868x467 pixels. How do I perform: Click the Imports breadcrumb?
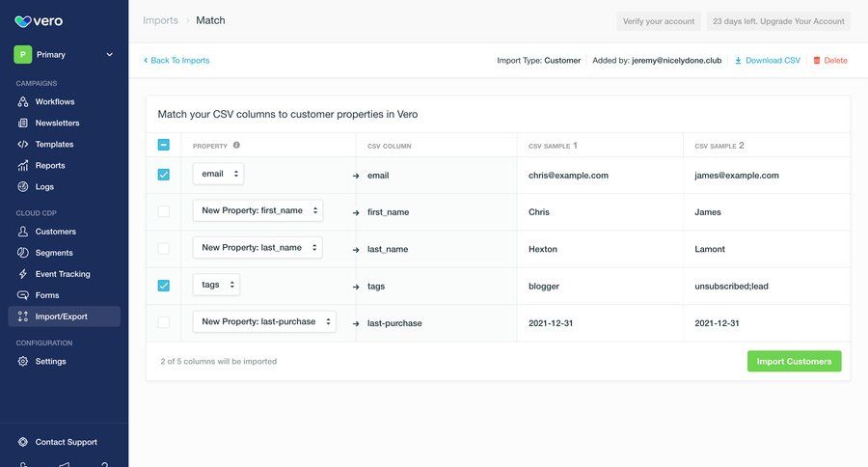(x=160, y=20)
